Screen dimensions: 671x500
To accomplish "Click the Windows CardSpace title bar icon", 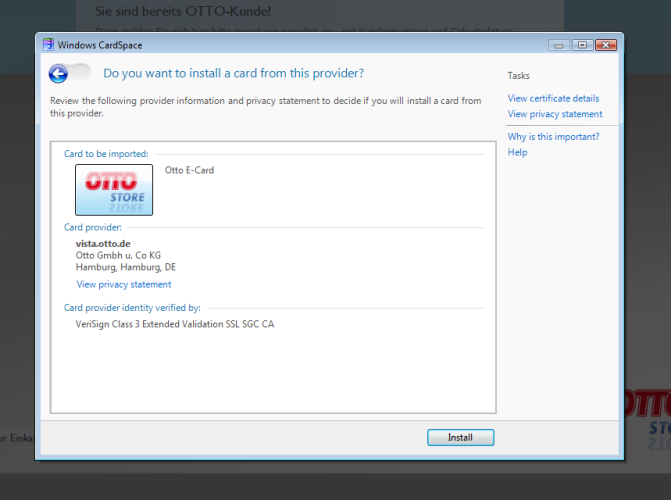I will point(48,45).
